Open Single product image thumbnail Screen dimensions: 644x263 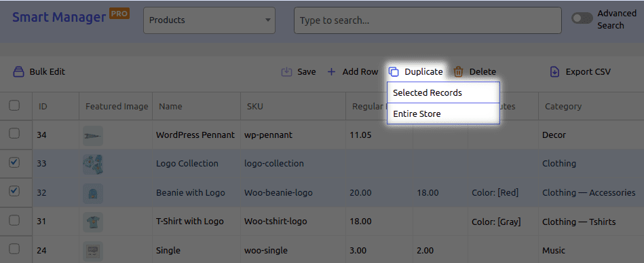click(x=93, y=251)
